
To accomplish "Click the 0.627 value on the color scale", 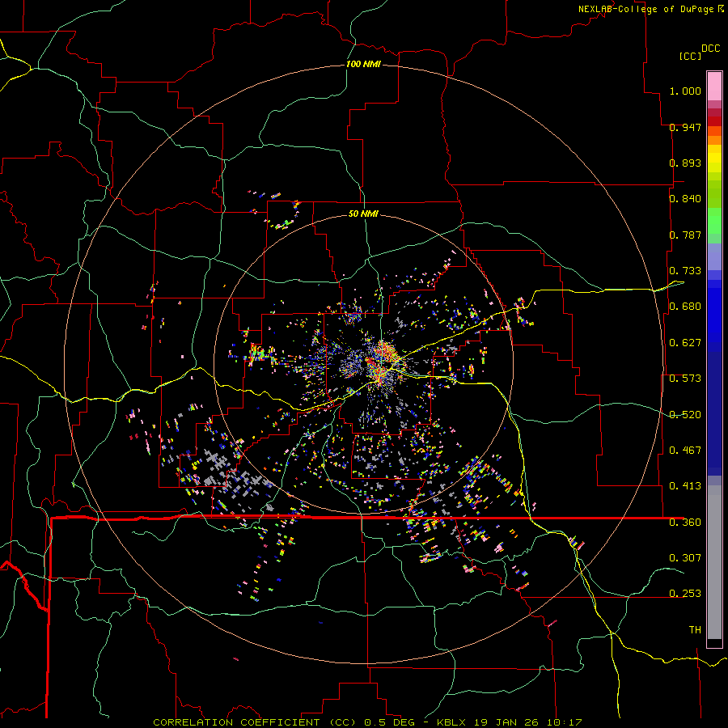I will click(x=685, y=343).
